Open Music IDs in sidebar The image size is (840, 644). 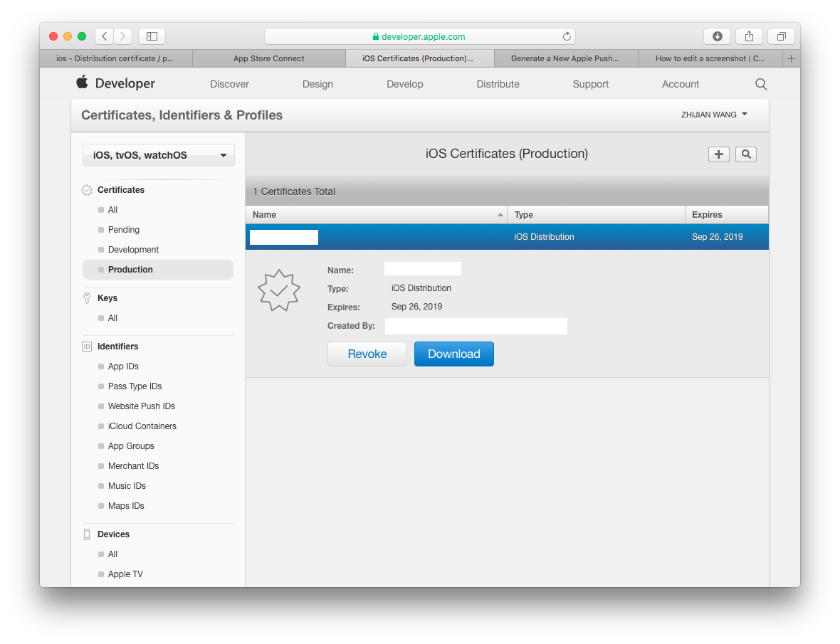127,486
